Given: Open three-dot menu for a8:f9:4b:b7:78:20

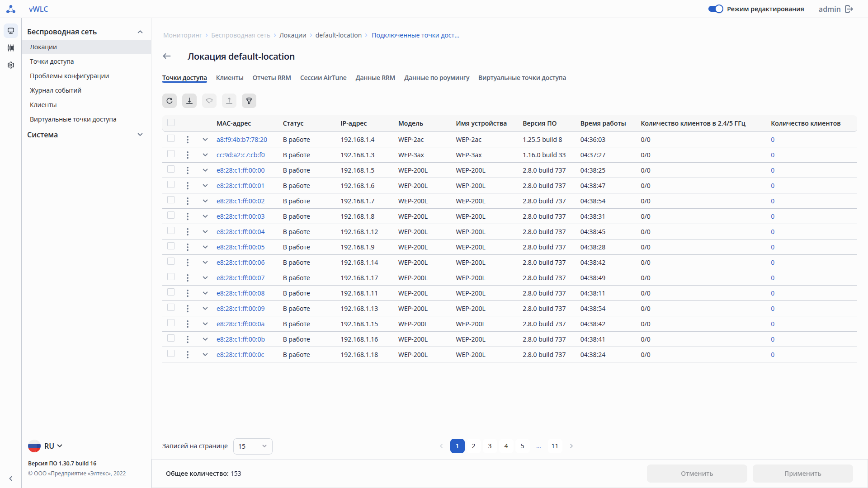Looking at the screenshot, I should [188, 140].
